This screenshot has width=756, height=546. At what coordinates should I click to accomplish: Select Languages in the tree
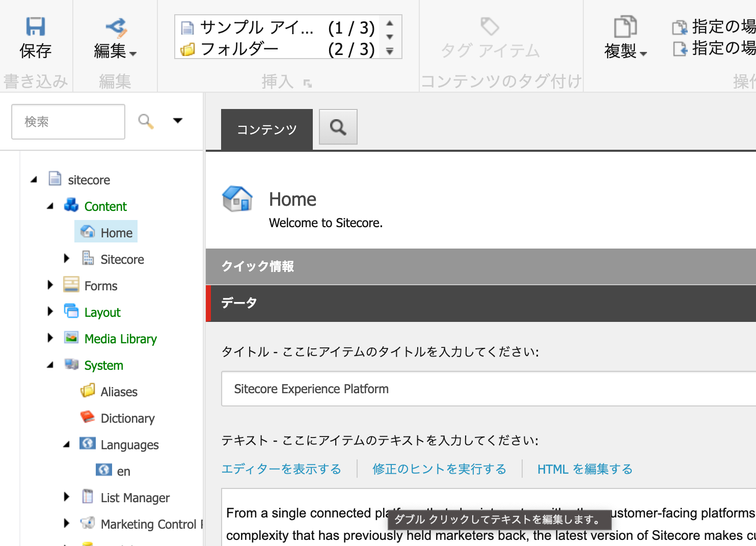click(x=130, y=445)
